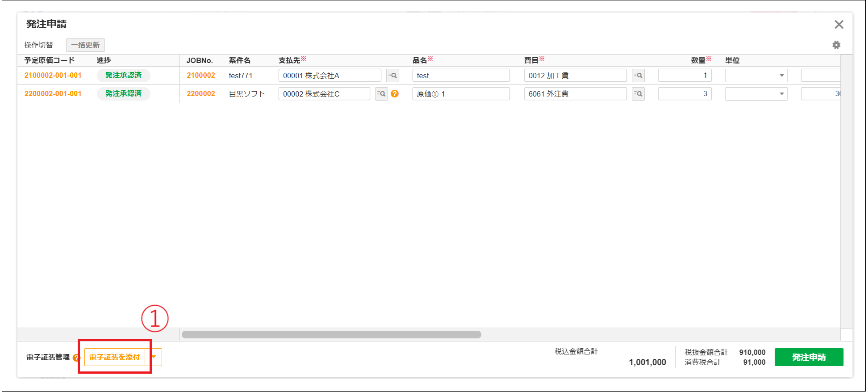Click the 電子証憑を添付 button

point(115,357)
